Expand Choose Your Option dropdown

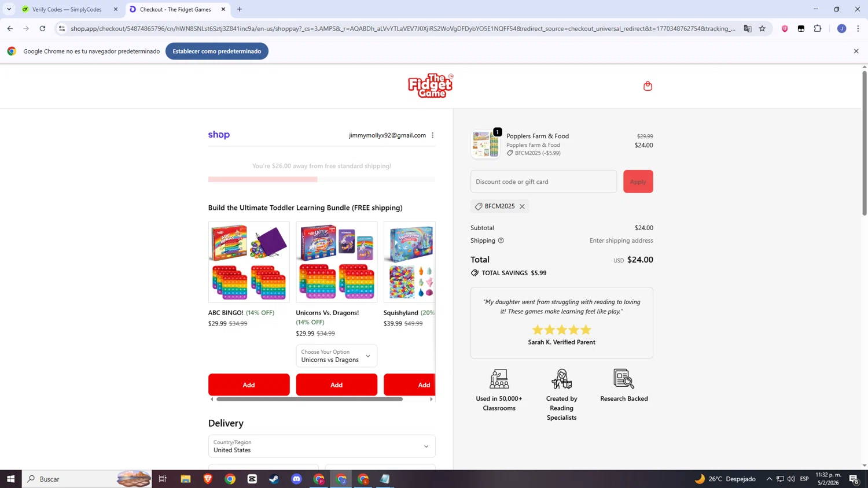point(336,356)
